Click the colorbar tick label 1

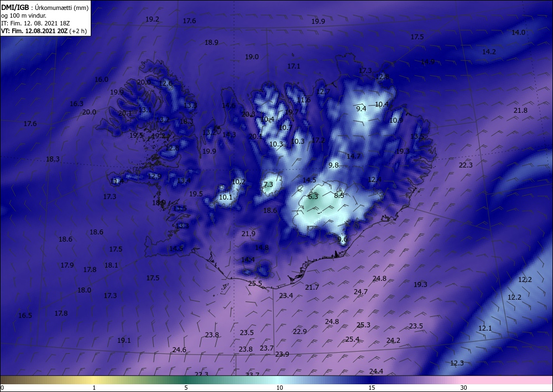pyautogui.click(x=94, y=388)
